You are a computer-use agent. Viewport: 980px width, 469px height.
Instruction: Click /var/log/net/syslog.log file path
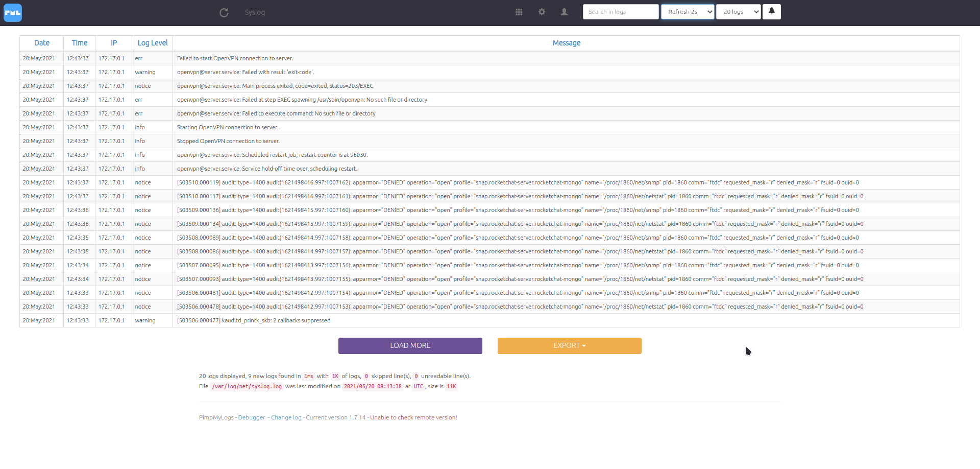tap(247, 386)
